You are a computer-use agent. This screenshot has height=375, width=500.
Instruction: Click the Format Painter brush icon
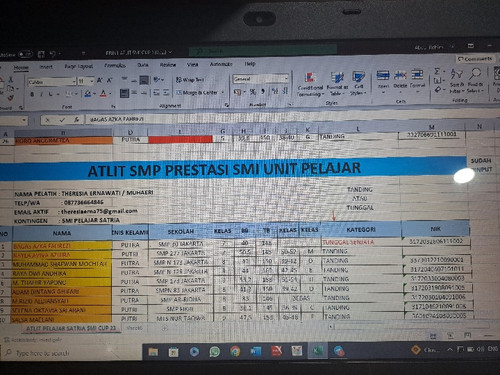click(x=11, y=98)
